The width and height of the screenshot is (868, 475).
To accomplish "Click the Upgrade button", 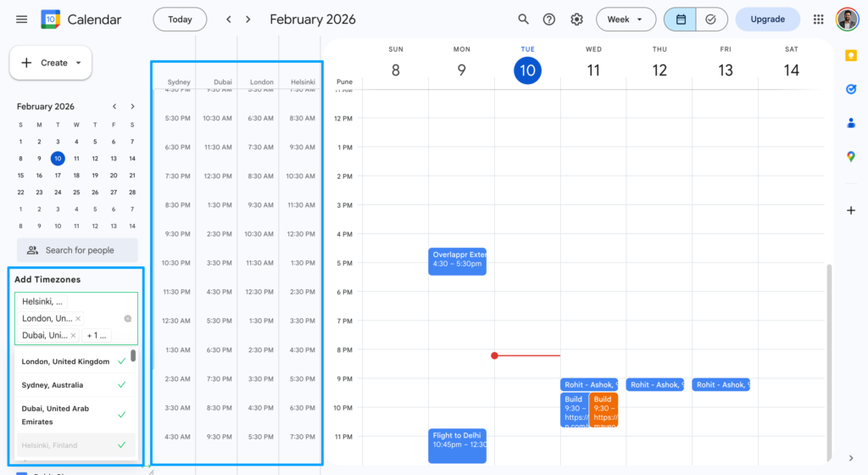I will [x=767, y=20].
